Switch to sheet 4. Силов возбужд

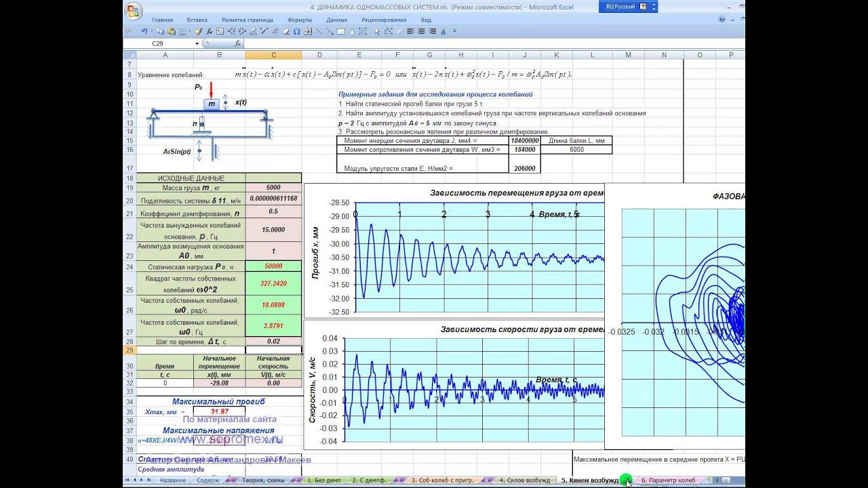[525, 480]
